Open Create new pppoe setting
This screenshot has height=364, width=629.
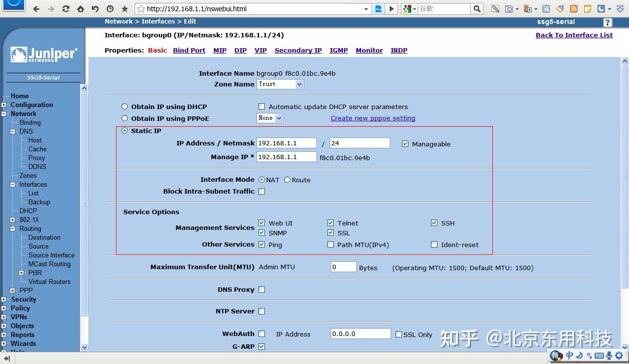373,118
